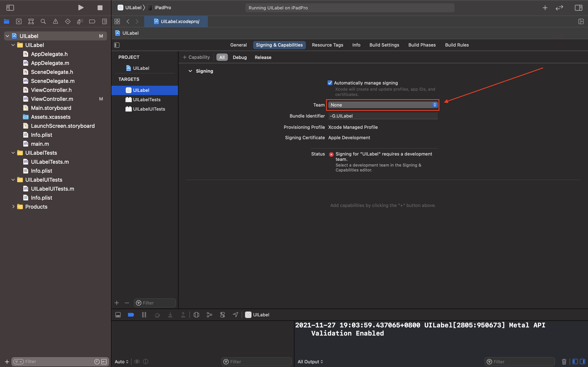Open the Issue navigator (warning triangle icon)
Image resolution: width=588 pixels, height=367 pixels.
[55, 21]
